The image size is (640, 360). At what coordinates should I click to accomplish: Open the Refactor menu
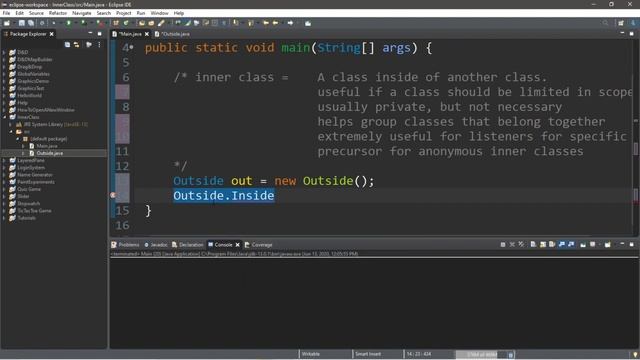[58, 13]
